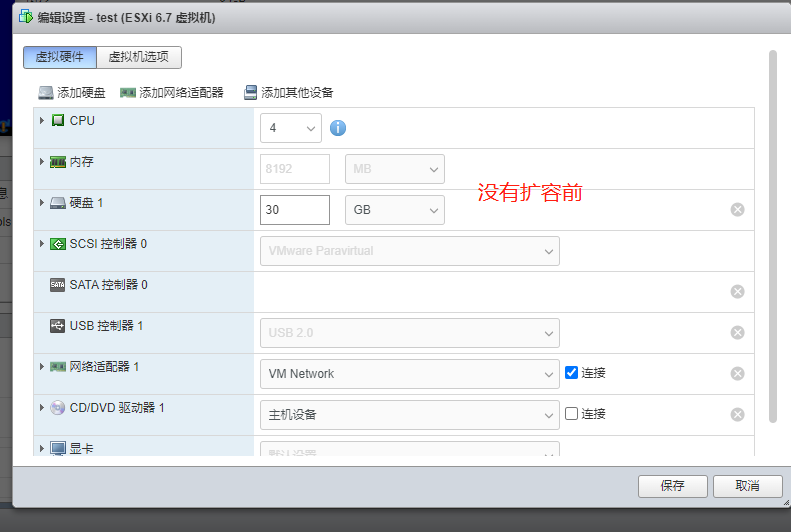Click the blue CPU info icon
Viewport: 791px width, 532px height.
tap(338, 128)
